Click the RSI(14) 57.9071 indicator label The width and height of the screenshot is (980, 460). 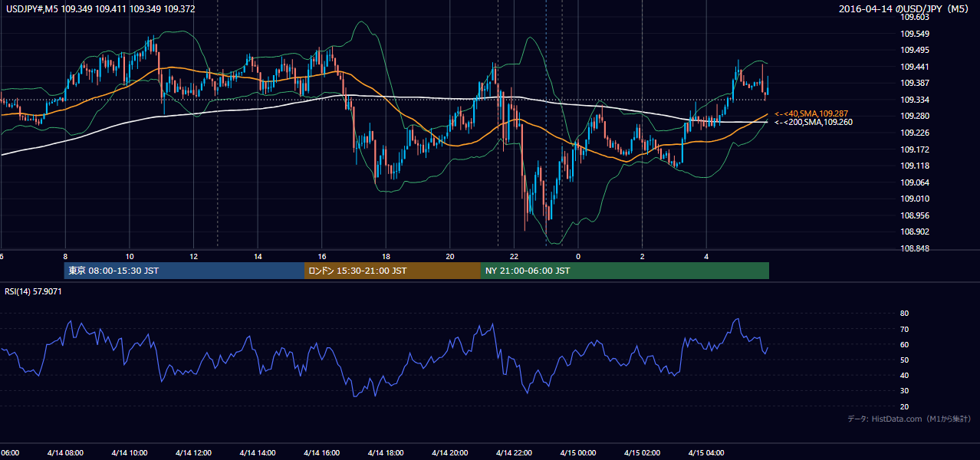coord(34,291)
